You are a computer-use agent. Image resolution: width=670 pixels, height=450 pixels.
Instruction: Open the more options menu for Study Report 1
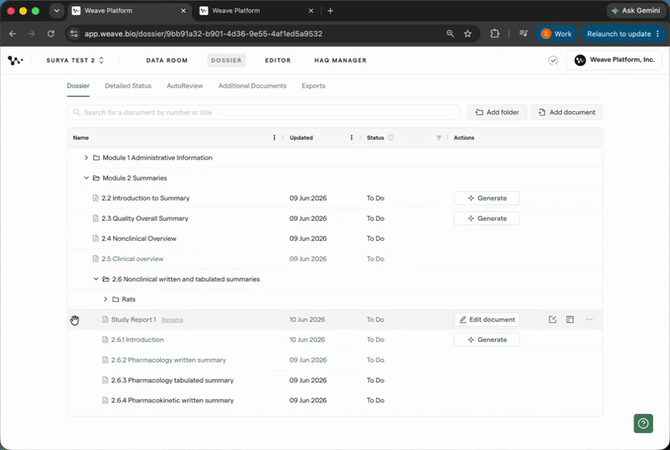(x=589, y=320)
